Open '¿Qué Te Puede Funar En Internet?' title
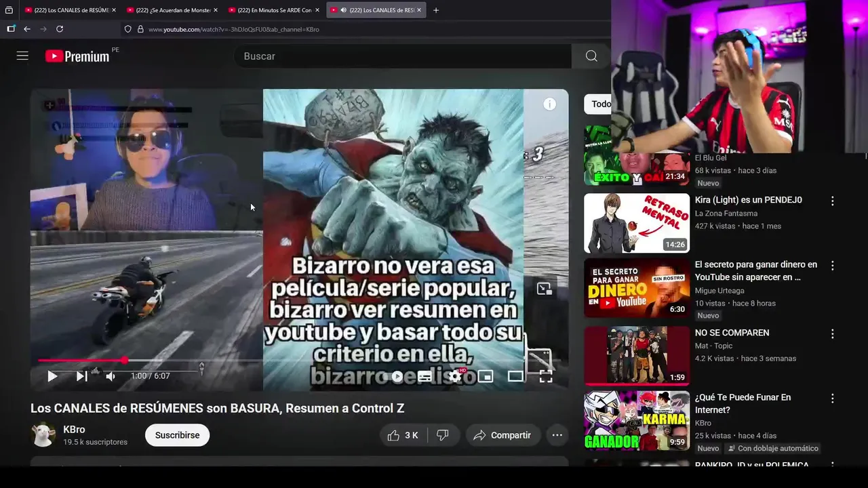This screenshot has width=868, height=488. pyautogui.click(x=743, y=403)
